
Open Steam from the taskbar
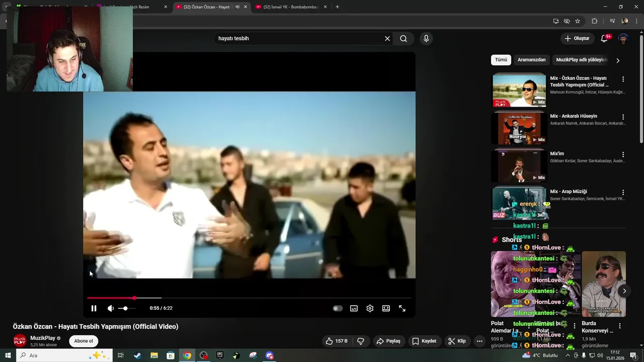[137, 355]
